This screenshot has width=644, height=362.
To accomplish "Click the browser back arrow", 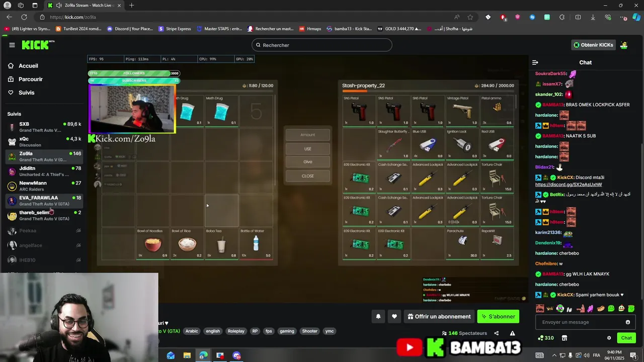I will 9,17.
